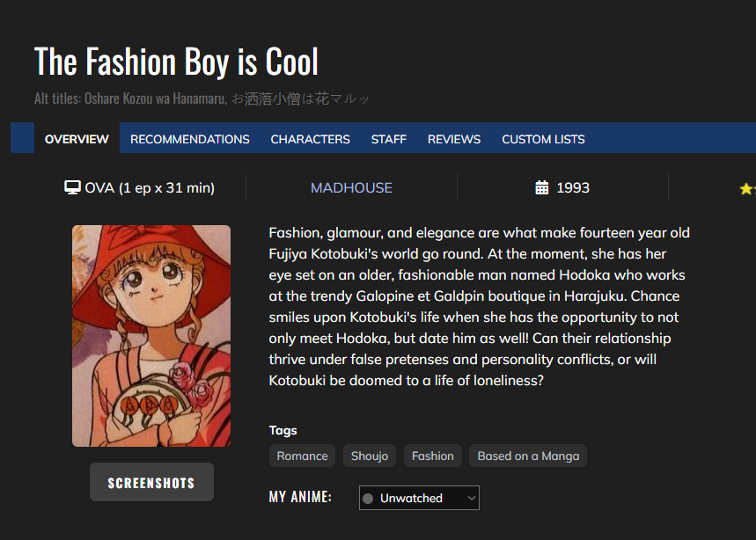Image resolution: width=756 pixels, height=540 pixels.
Task: Click the title The Fashion Boy is Cool
Action: (x=176, y=62)
